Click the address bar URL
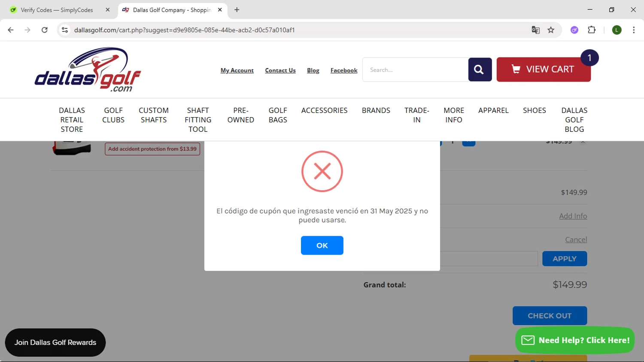 tap(185, 30)
